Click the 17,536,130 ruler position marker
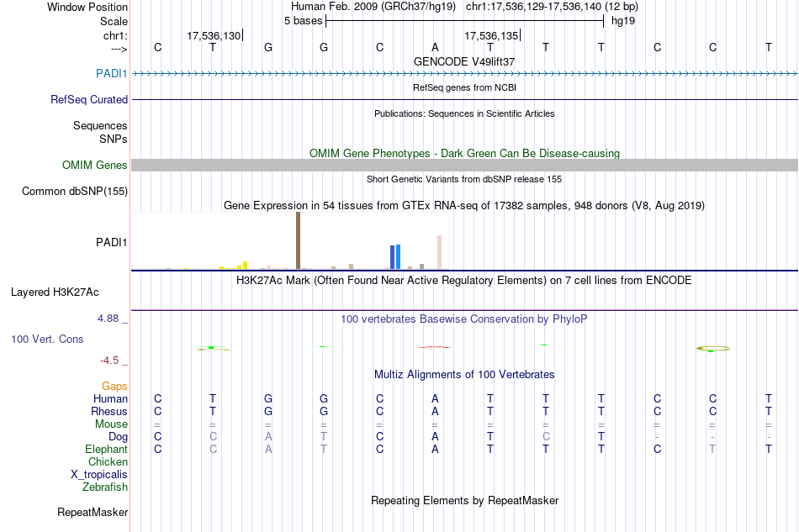This screenshot has width=799, height=532. (x=214, y=35)
